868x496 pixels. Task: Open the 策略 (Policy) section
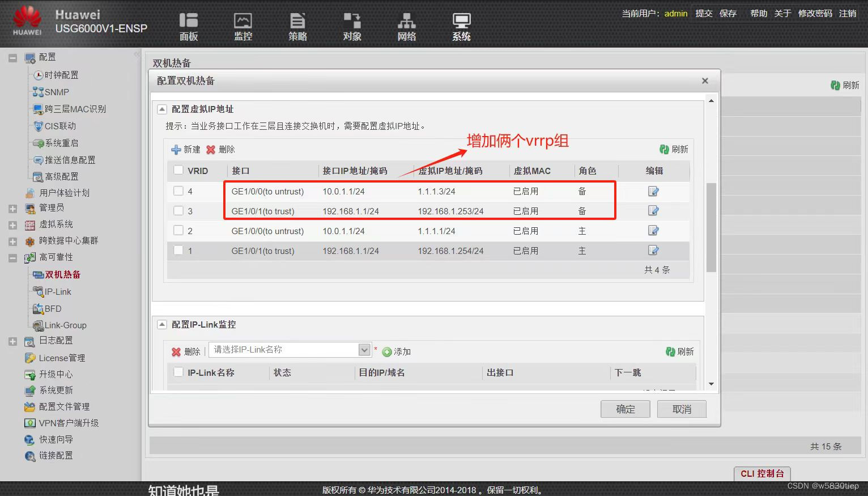[x=297, y=26]
